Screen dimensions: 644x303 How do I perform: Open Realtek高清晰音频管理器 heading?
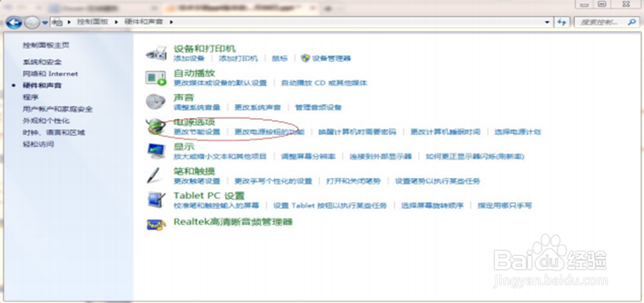point(233,222)
